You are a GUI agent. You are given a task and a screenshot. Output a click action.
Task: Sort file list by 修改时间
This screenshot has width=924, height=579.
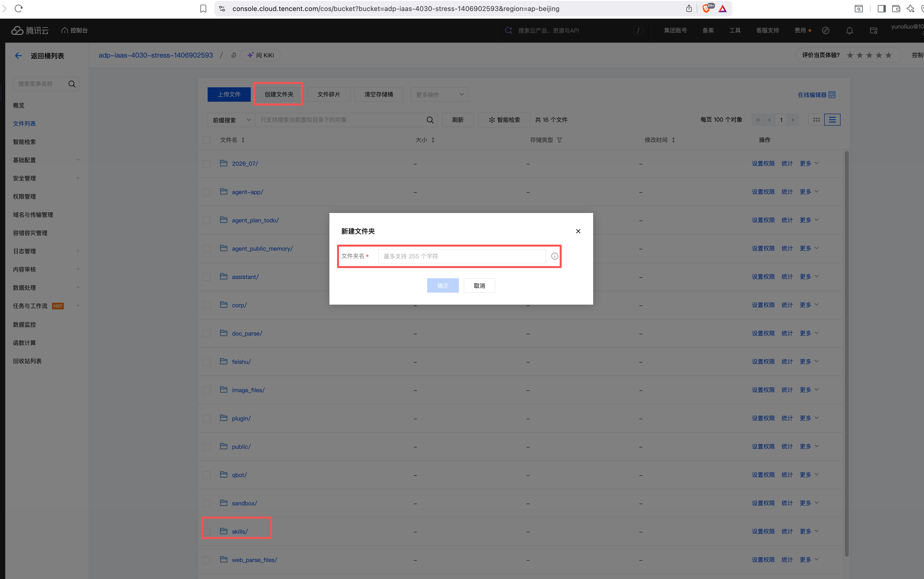tap(673, 140)
